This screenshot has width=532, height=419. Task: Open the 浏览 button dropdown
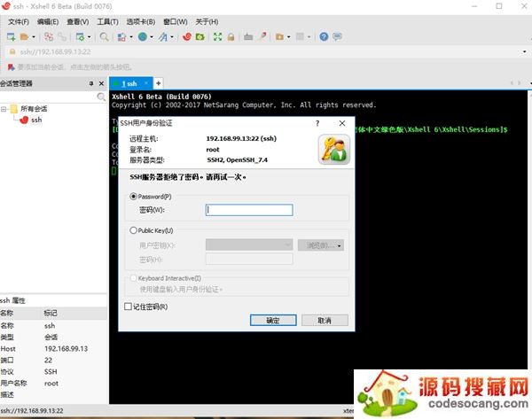[339, 245]
